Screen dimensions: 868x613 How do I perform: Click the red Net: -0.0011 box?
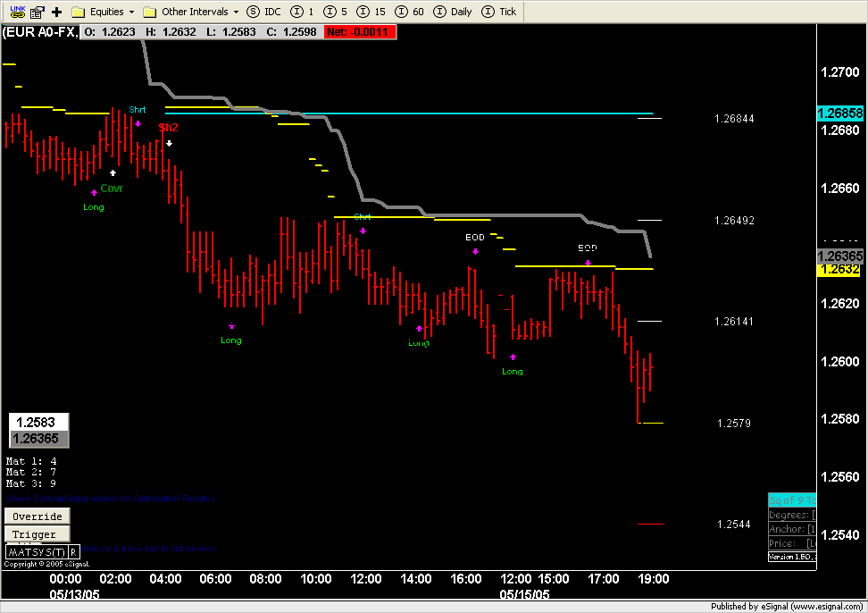click(x=359, y=32)
